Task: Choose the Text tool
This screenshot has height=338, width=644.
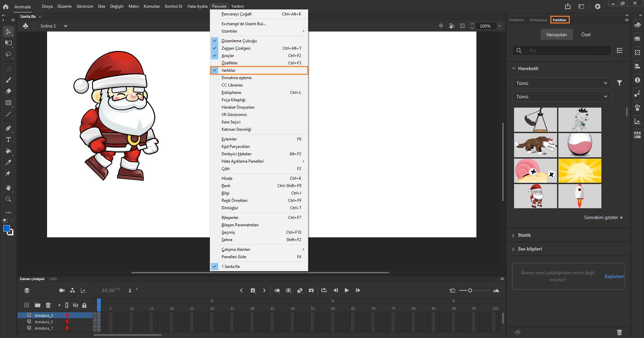Action: [8, 139]
